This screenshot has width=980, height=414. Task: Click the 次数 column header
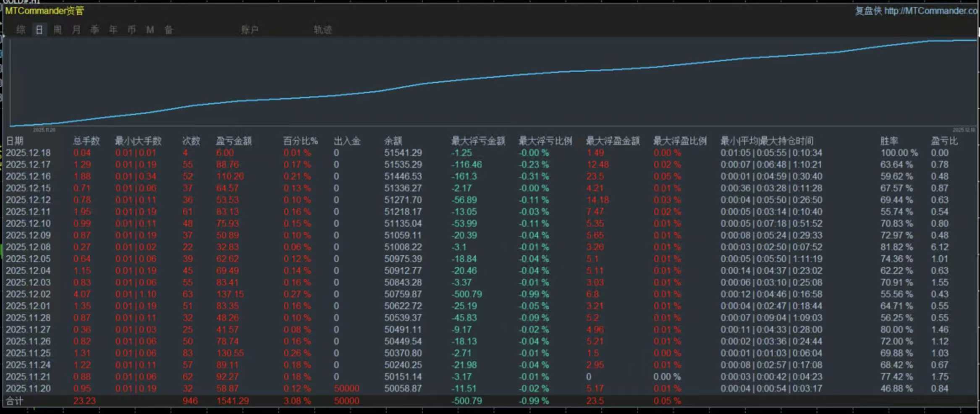(191, 141)
